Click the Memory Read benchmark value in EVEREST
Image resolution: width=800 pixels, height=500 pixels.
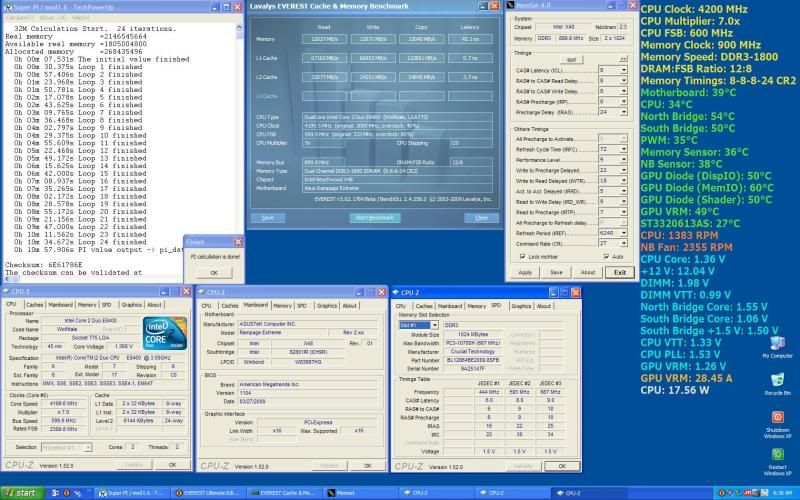click(324, 39)
